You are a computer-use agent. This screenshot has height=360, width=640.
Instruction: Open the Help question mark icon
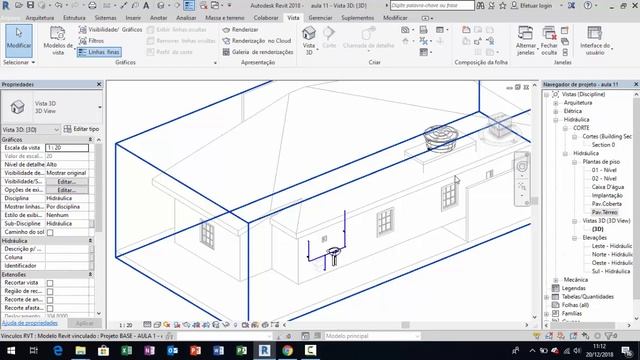588,5
